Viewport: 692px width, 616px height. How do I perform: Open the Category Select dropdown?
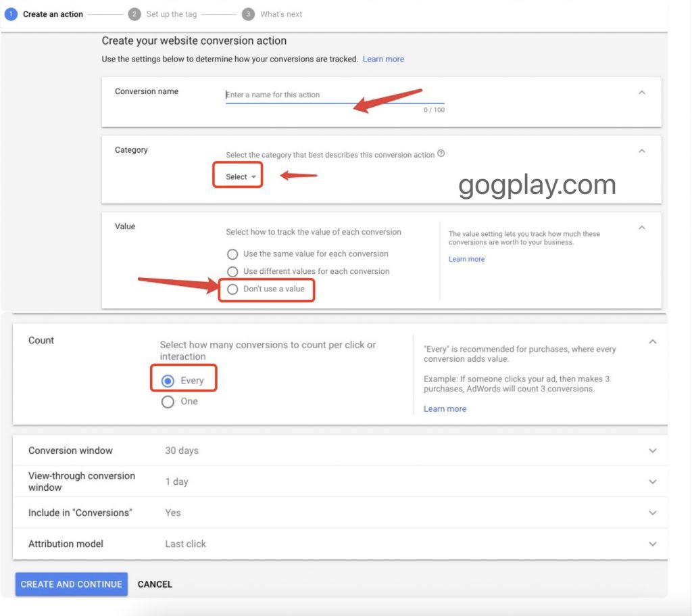click(x=241, y=176)
